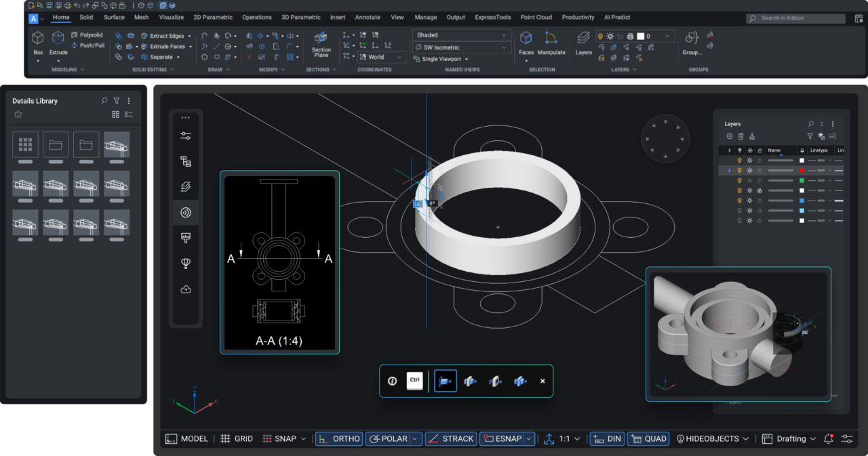Switch to the Solid ribbon tab

[86, 18]
